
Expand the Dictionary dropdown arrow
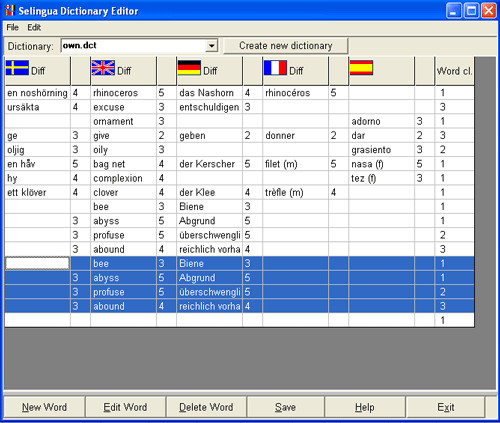tap(211, 46)
